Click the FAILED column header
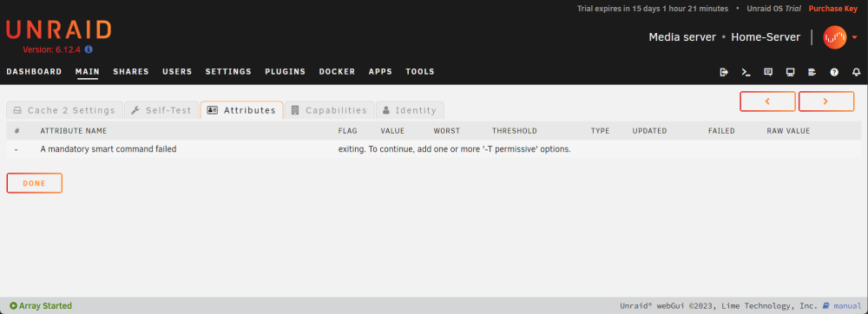The image size is (868, 314). [721, 131]
